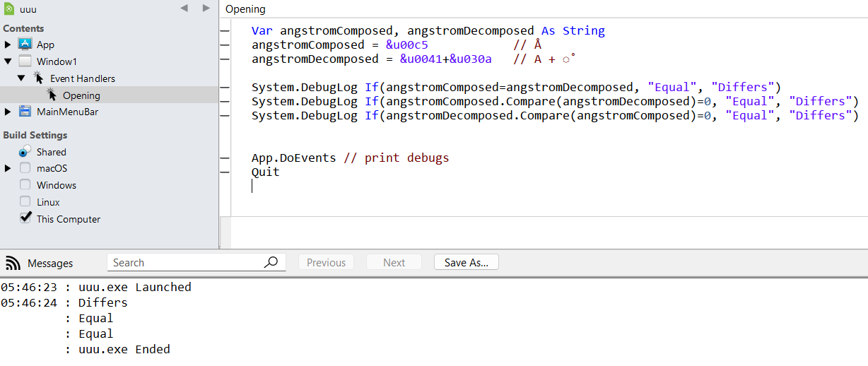
Task: Click the green uuu project icon
Action: (x=8, y=8)
